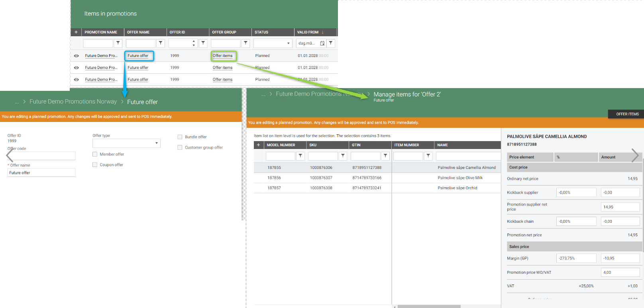This screenshot has height=308, width=644.
Task: Click the filter icon for Promotion Name column
Action: pyautogui.click(x=118, y=43)
